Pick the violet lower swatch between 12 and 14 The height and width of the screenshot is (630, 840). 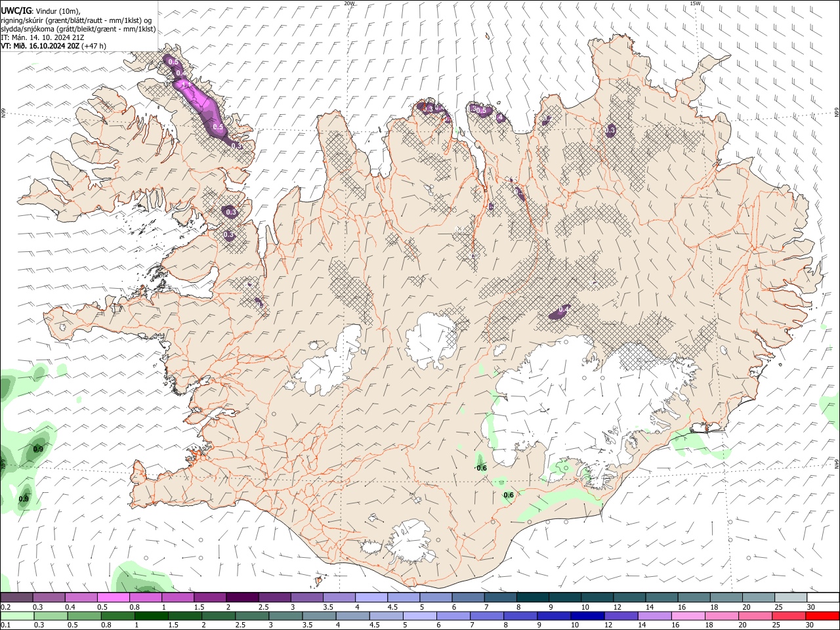pyautogui.click(x=621, y=616)
